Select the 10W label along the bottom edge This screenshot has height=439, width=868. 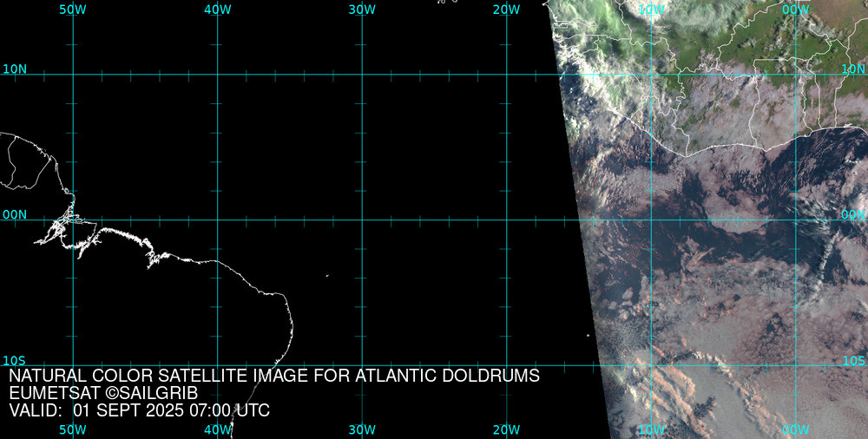coord(651,429)
